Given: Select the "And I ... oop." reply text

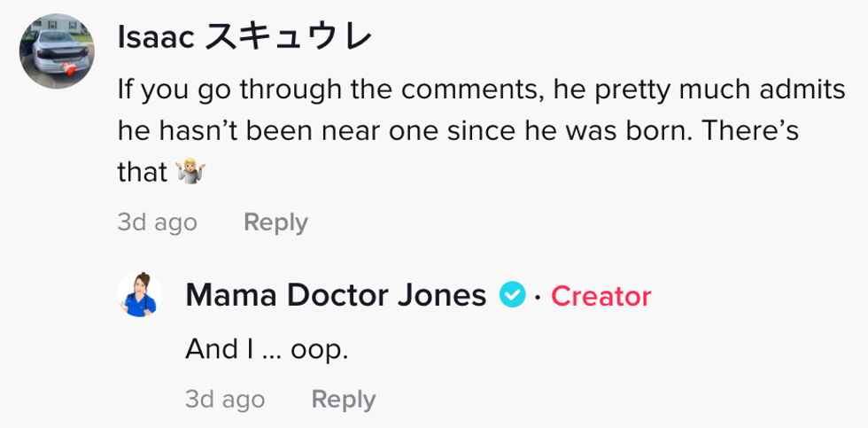Looking at the screenshot, I should pyautogui.click(x=267, y=349).
